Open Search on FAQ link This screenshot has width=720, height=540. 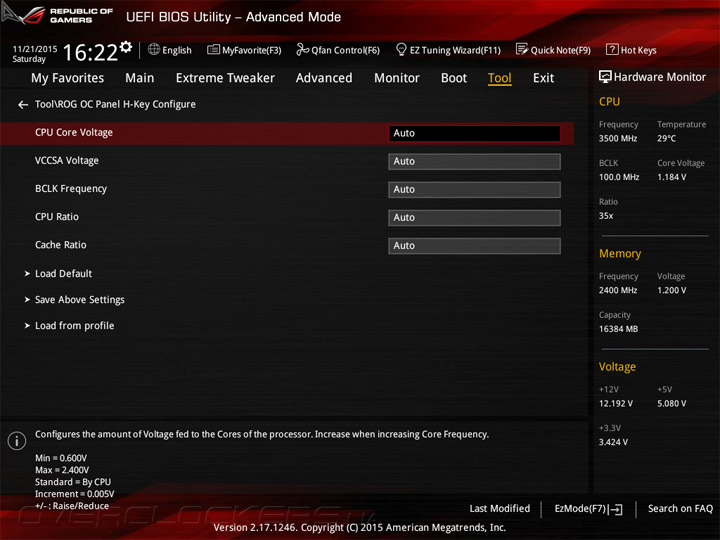click(x=680, y=509)
